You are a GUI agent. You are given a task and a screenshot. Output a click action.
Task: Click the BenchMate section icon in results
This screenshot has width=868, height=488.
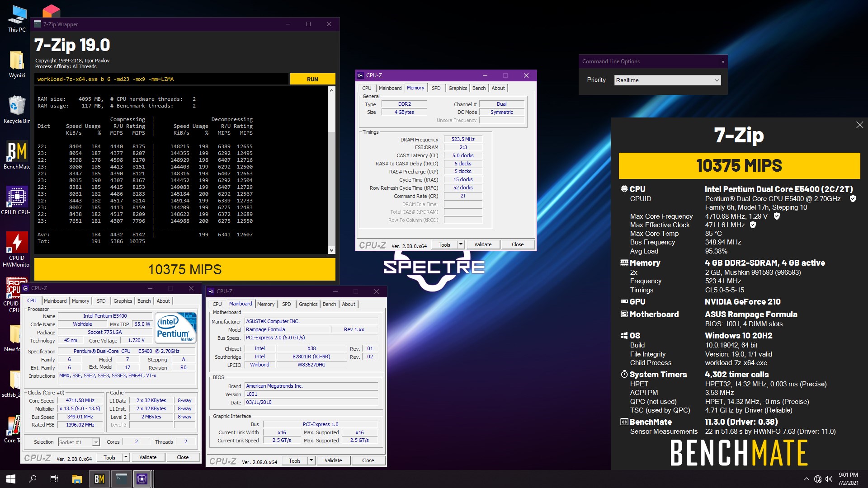click(x=624, y=422)
